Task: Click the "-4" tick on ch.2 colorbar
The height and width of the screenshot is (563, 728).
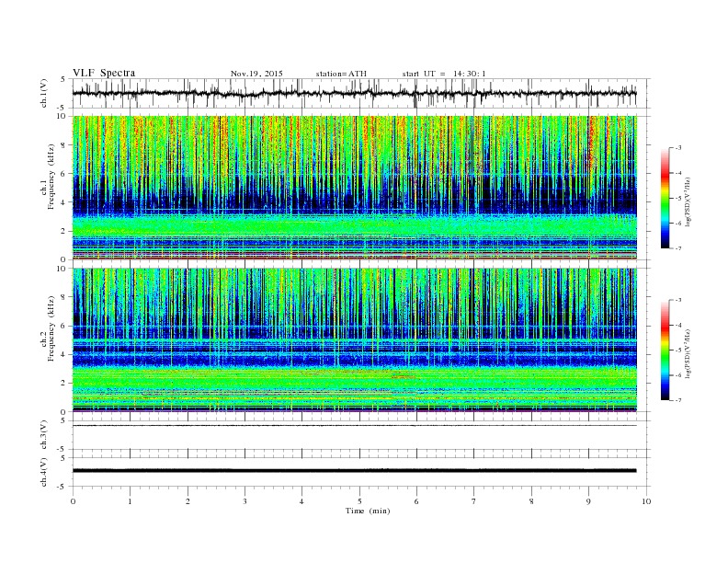Action: point(677,325)
